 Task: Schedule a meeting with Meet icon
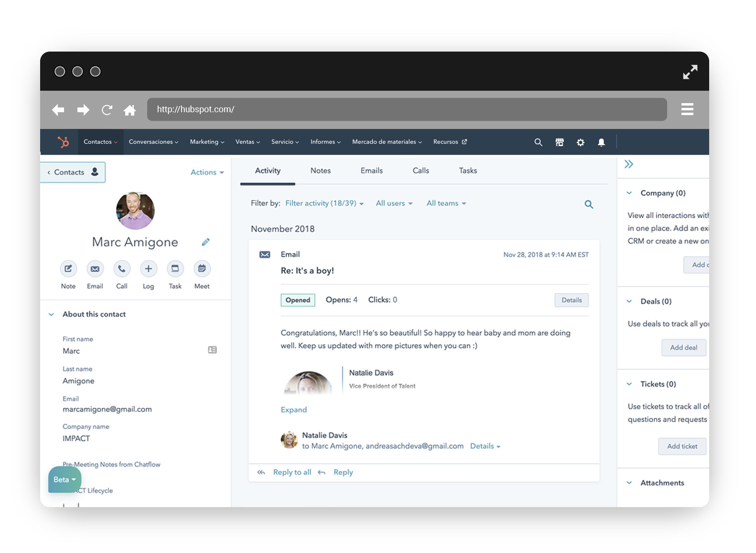[202, 268]
